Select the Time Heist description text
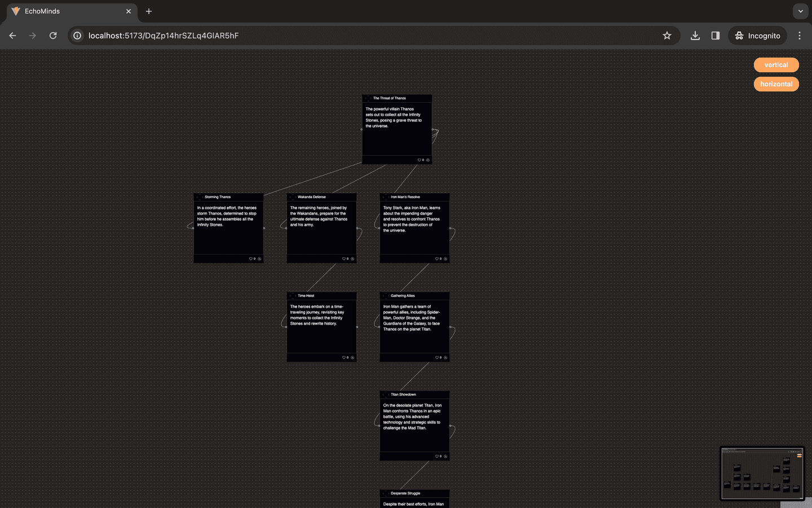 coord(317,315)
